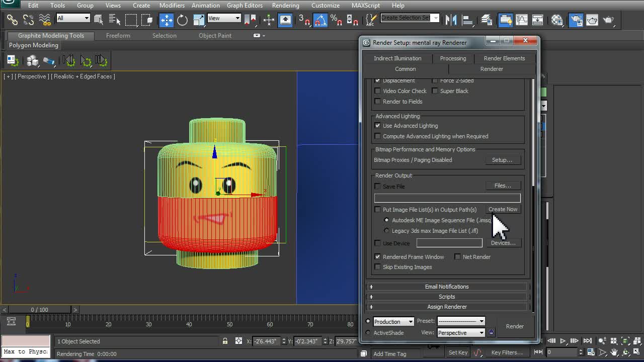Check Skip Existing Images
This screenshot has width=644, height=362.
(x=377, y=267)
